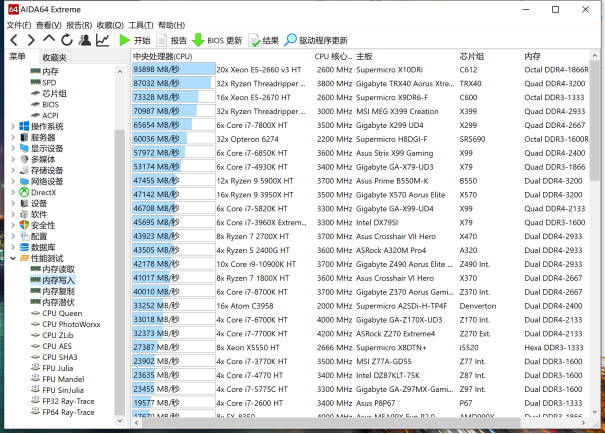Viewport: 605px width, 434px height.
Task: Expand the 服务器 tree node
Action: (12, 137)
